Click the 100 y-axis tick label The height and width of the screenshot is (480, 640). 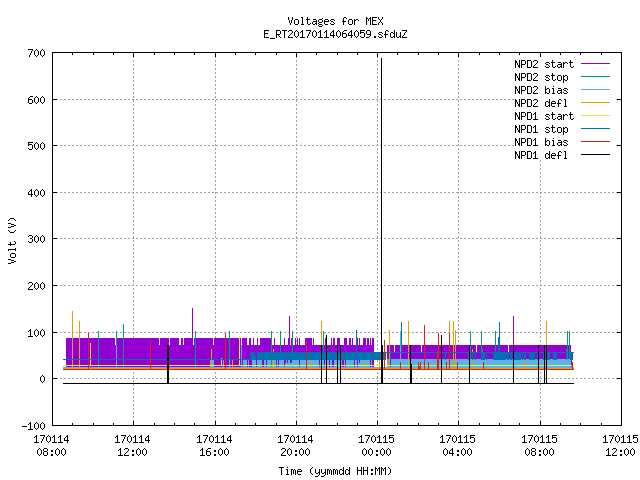pyautogui.click(x=36, y=333)
